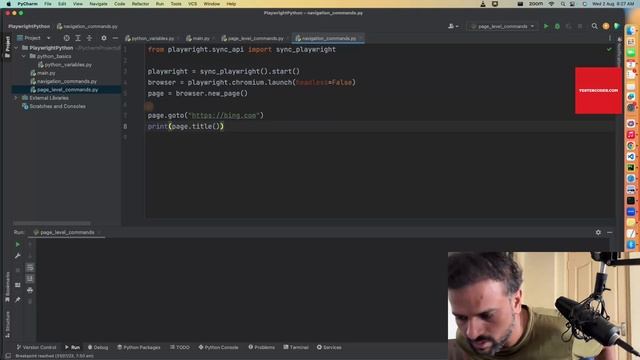Select opened file target icon in Project panel
The width and height of the screenshot is (640, 360).
pos(66,38)
